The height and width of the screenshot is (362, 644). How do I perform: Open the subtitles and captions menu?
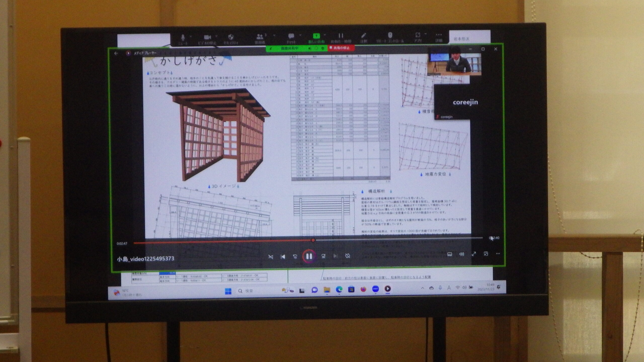450,254
